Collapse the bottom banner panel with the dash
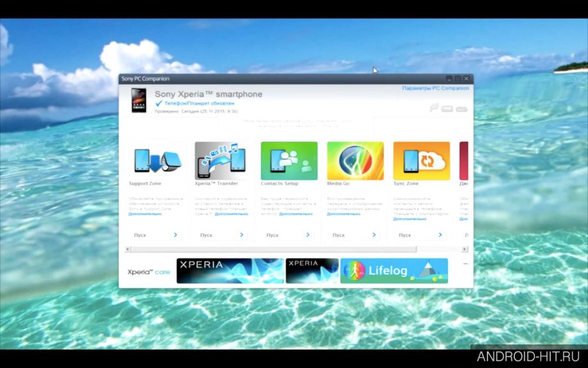 (x=465, y=264)
